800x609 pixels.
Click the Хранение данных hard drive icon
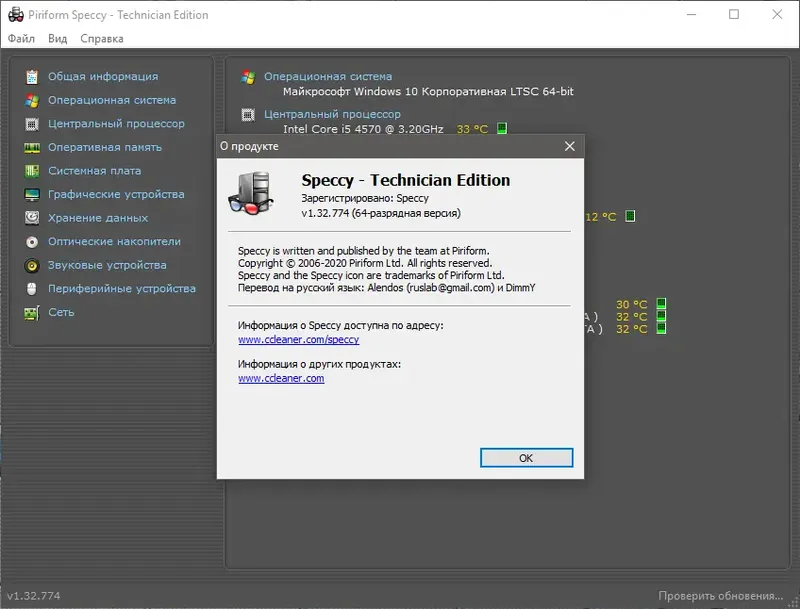pyautogui.click(x=32, y=218)
